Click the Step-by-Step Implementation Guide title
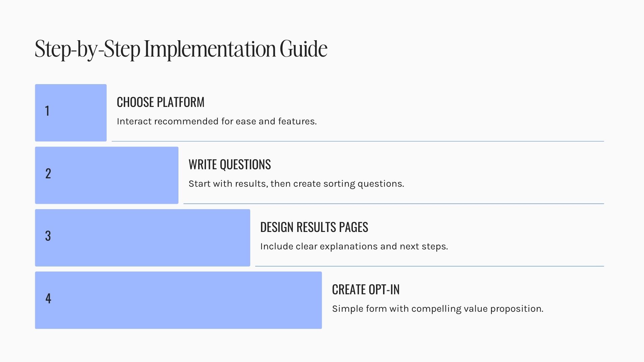This screenshot has height=362, width=644. 181,49
